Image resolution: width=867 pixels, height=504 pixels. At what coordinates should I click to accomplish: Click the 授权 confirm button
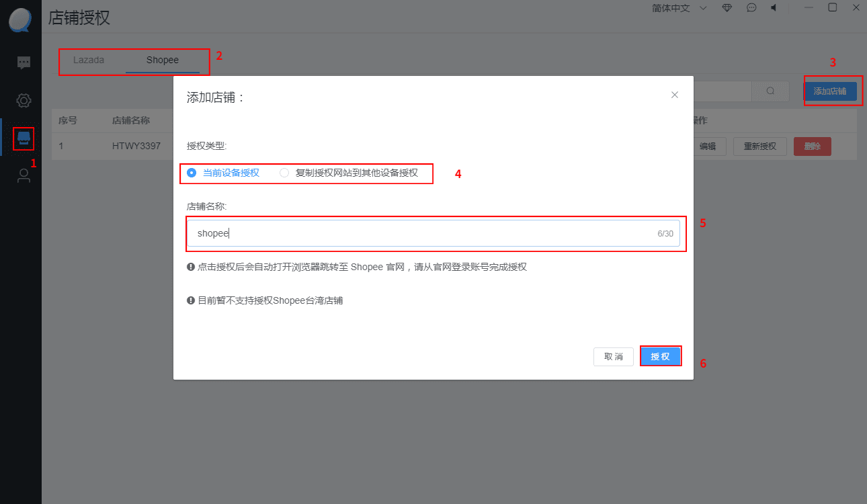[x=661, y=356]
